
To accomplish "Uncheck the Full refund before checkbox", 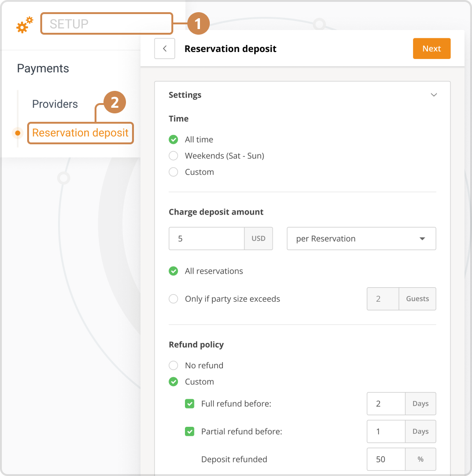I will coord(190,403).
